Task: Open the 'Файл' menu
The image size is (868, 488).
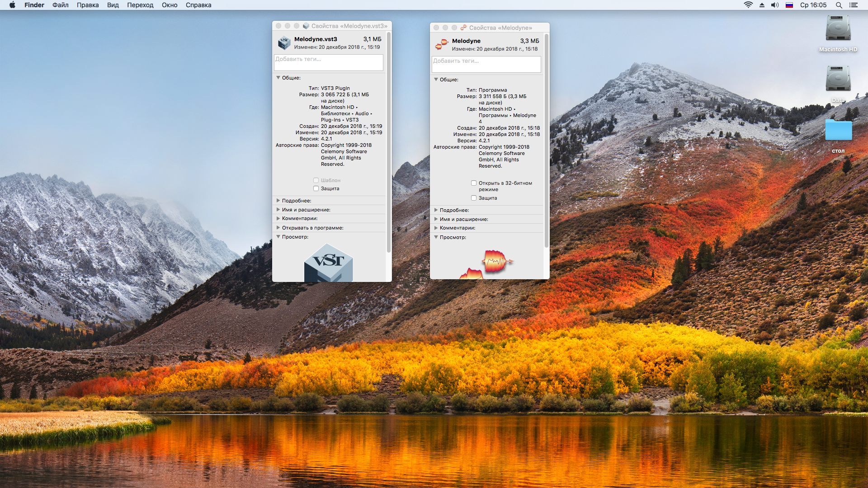Action: 60,5
